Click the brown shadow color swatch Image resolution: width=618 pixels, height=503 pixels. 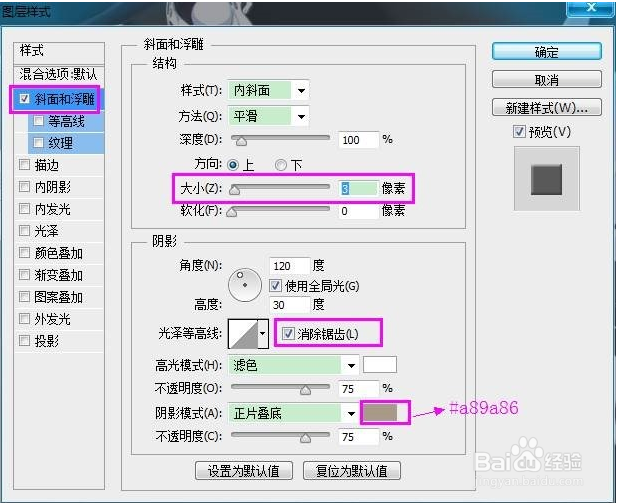click(x=380, y=412)
